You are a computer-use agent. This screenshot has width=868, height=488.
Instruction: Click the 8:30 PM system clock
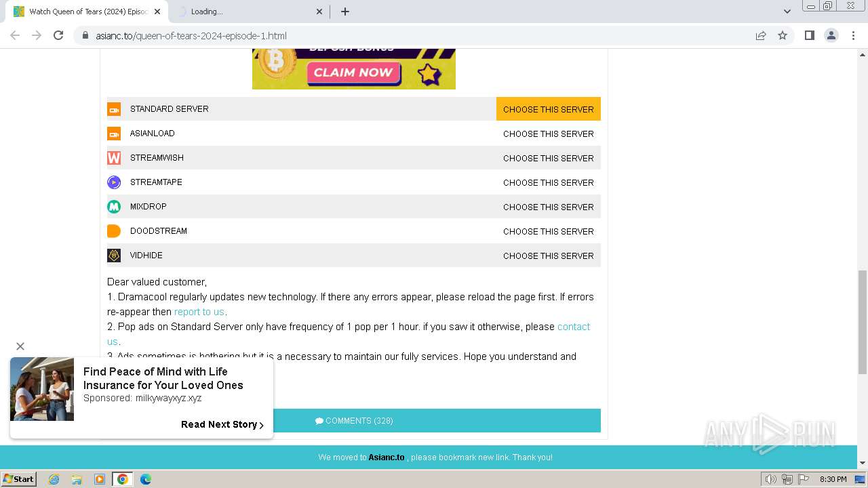833,479
